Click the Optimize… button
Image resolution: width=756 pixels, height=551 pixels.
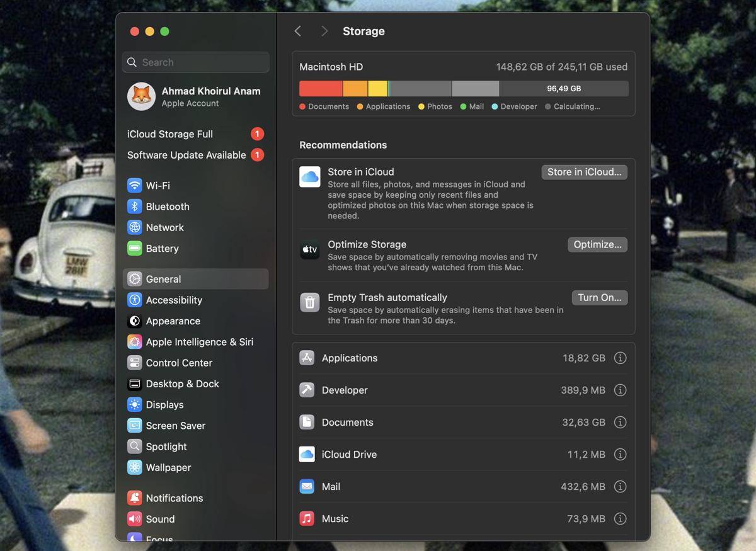tap(597, 244)
